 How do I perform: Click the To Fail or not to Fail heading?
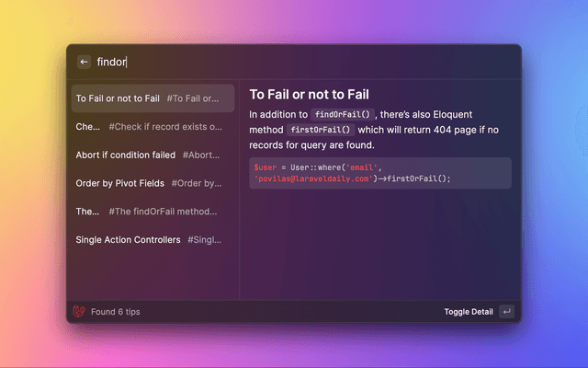310,95
